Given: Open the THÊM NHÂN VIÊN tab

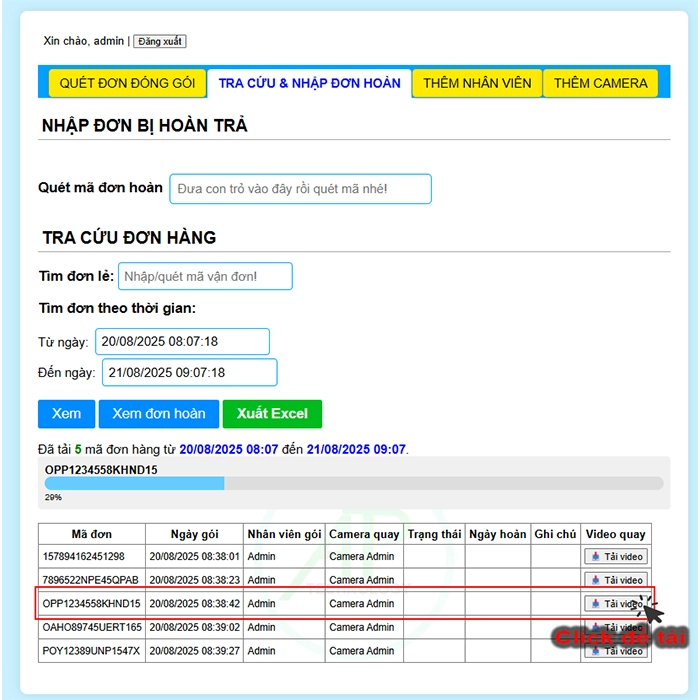Looking at the screenshot, I should point(477,83).
